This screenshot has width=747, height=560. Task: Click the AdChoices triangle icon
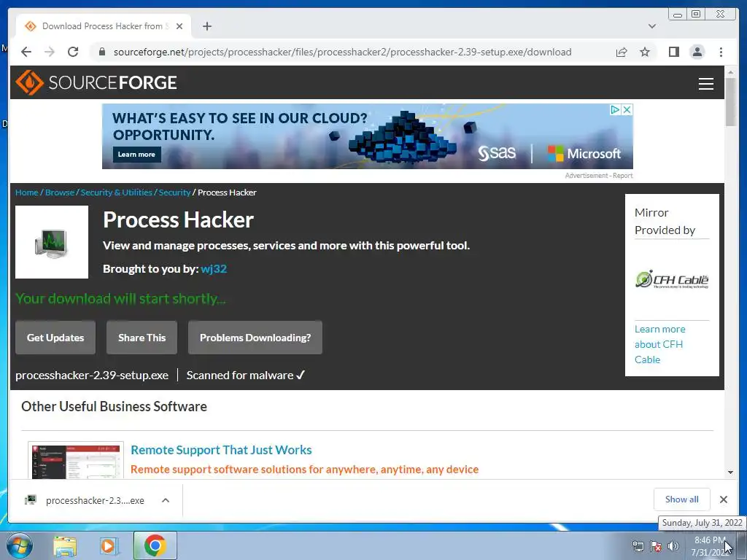pyautogui.click(x=616, y=109)
